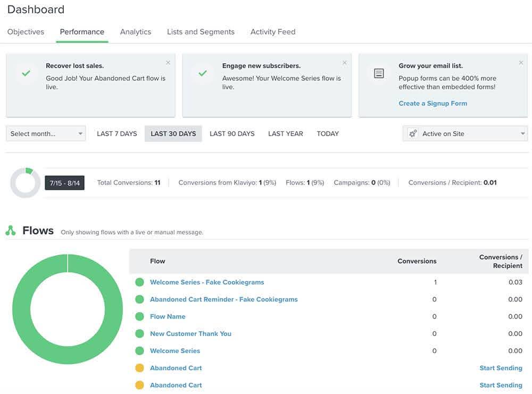Click the green checkmark on Recover lost sales card
Screen dimensions: 532x394
click(x=26, y=72)
